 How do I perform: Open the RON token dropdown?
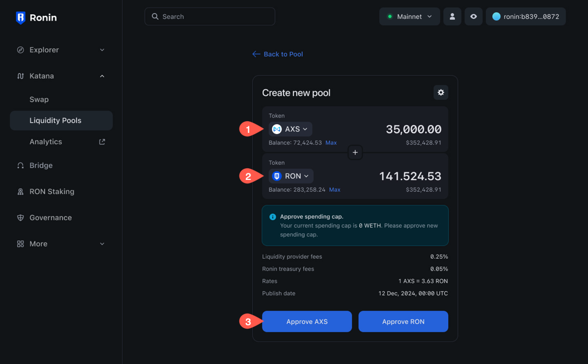[x=291, y=176]
